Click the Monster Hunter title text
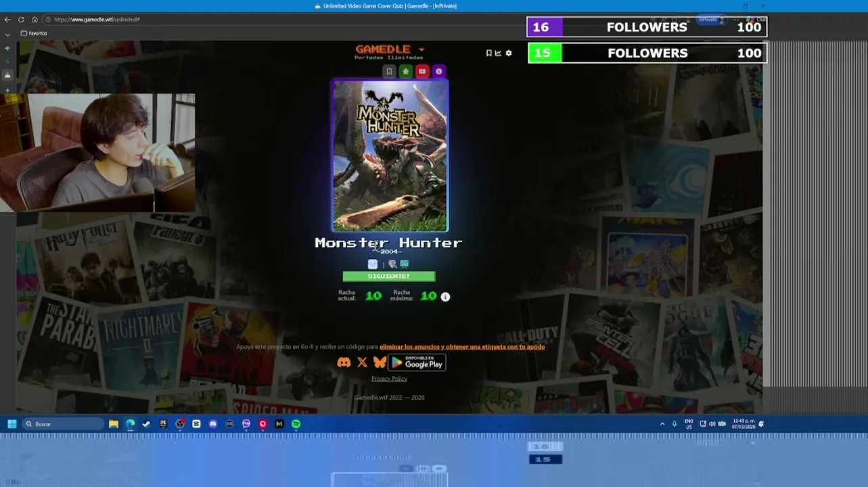 (x=388, y=243)
